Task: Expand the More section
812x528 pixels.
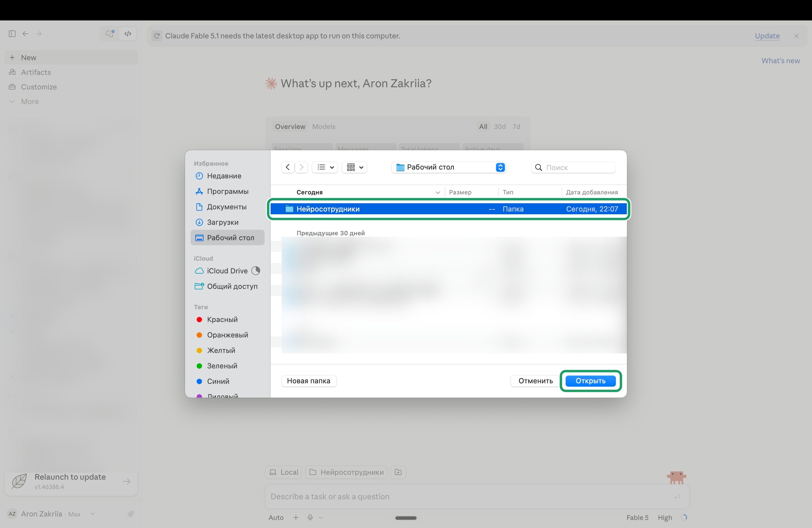Action: (71, 102)
